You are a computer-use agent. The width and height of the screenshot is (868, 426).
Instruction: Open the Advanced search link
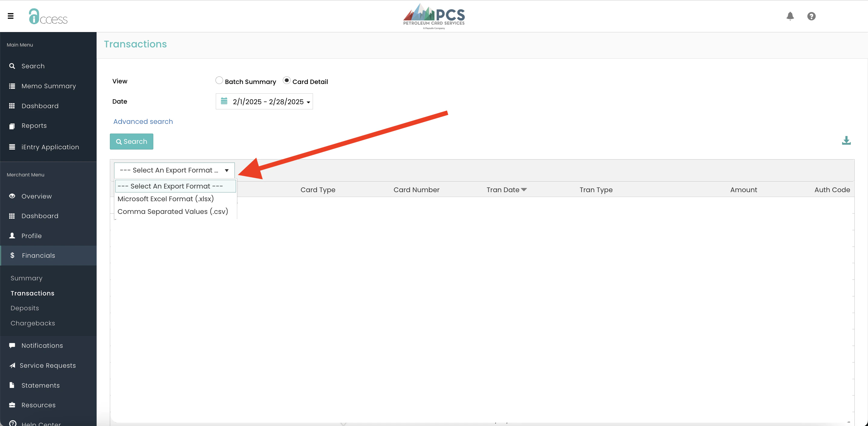143,121
